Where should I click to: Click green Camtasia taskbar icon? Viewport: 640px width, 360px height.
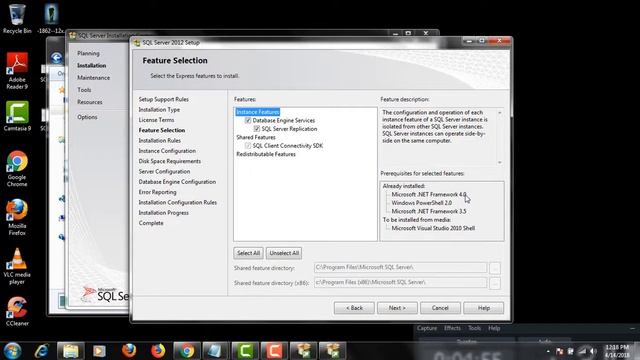(245, 351)
